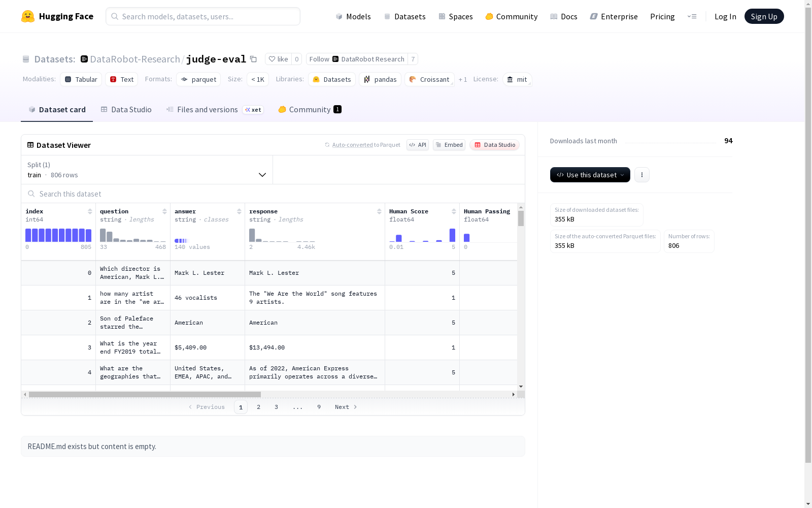Open Spaces in top navigation
The image size is (812, 508).
(456, 16)
